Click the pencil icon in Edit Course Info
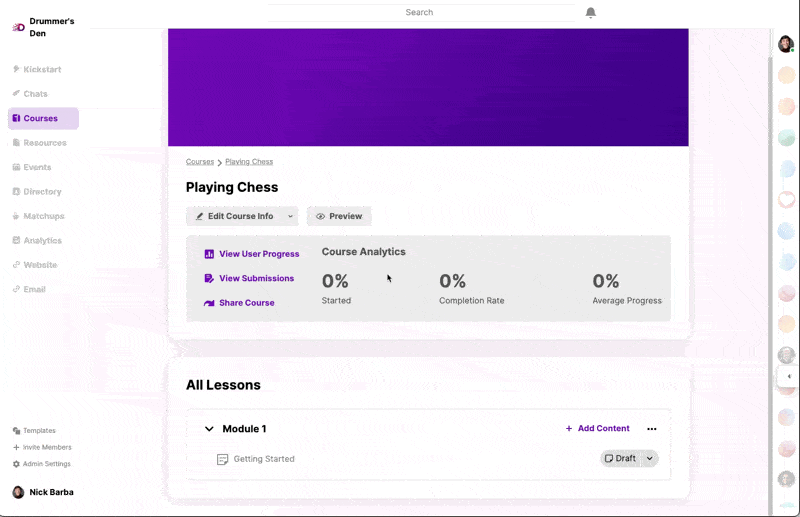This screenshot has height=517, width=800. tap(199, 216)
